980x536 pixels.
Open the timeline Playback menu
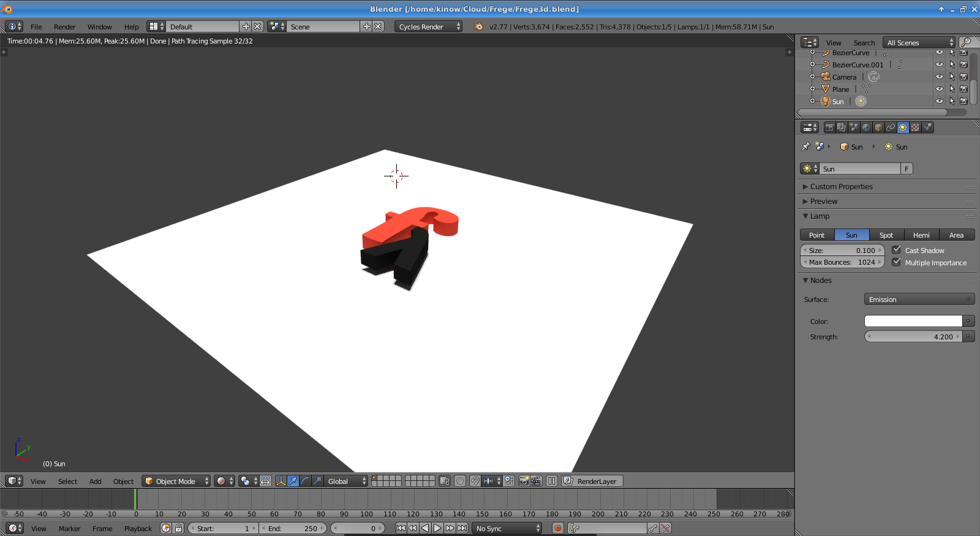(138, 528)
